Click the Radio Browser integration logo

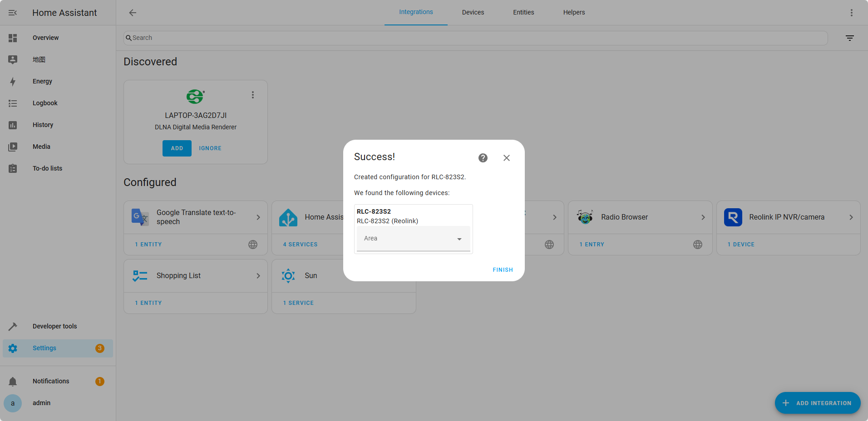pyautogui.click(x=585, y=217)
